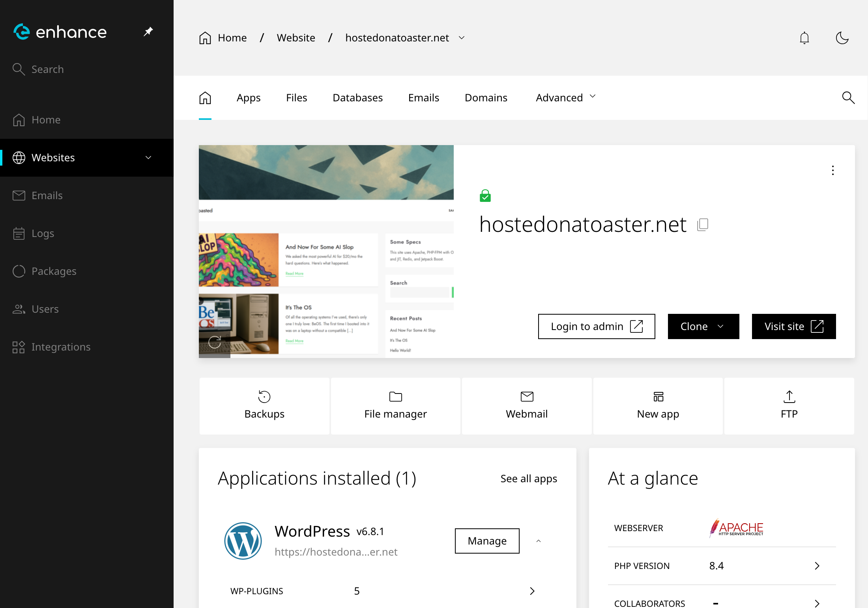The image size is (868, 608).
Task: Click the See all apps link
Action: pyautogui.click(x=529, y=479)
